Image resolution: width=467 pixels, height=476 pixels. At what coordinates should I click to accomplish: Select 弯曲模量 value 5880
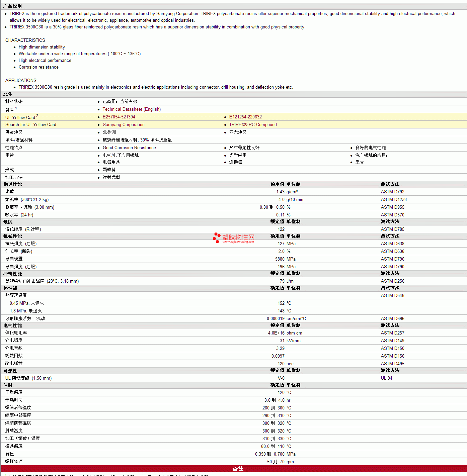click(x=280, y=259)
